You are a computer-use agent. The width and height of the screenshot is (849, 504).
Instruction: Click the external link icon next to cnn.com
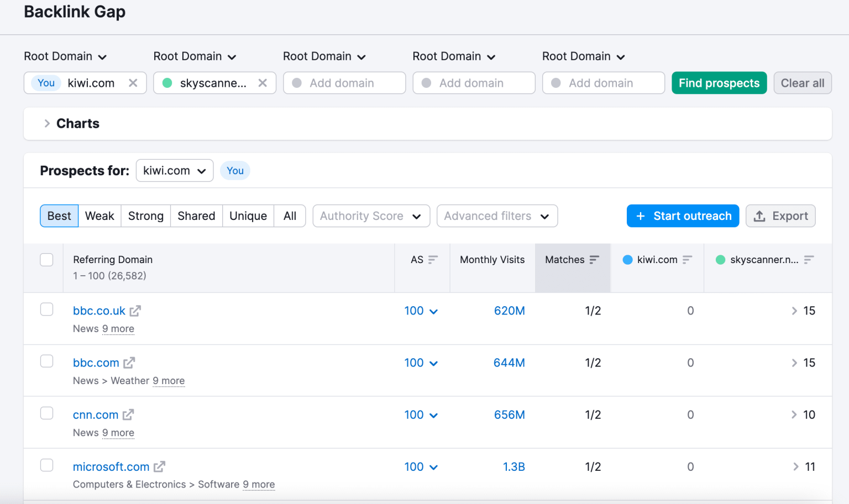pos(129,414)
